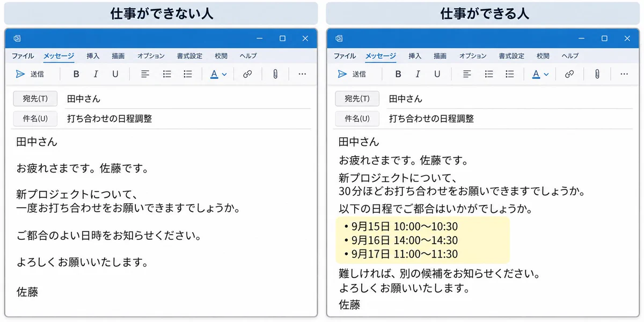This screenshot has height=322, width=644.
Task: Click the send arrow in the right email window
Action: click(342, 74)
